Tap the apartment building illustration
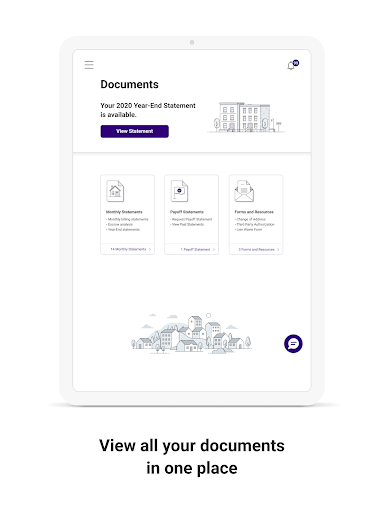The image size is (384, 512). (246, 117)
